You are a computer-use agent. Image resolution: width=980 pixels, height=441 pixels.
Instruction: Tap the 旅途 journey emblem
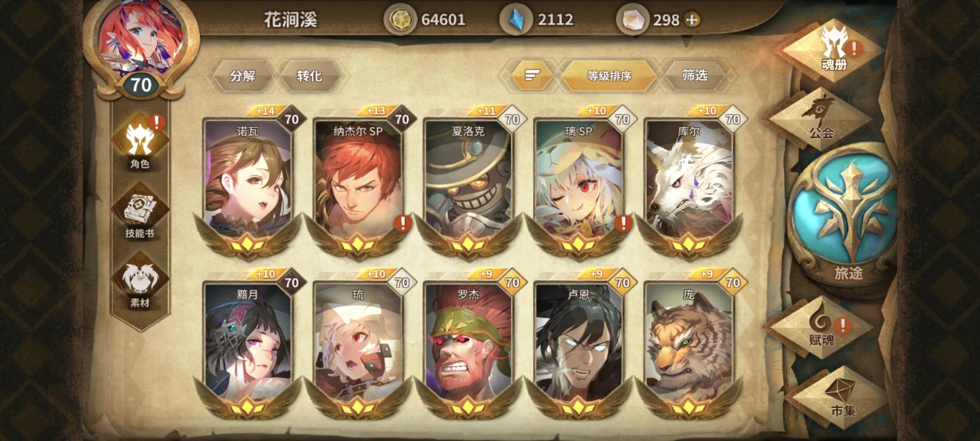pos(847,214)
